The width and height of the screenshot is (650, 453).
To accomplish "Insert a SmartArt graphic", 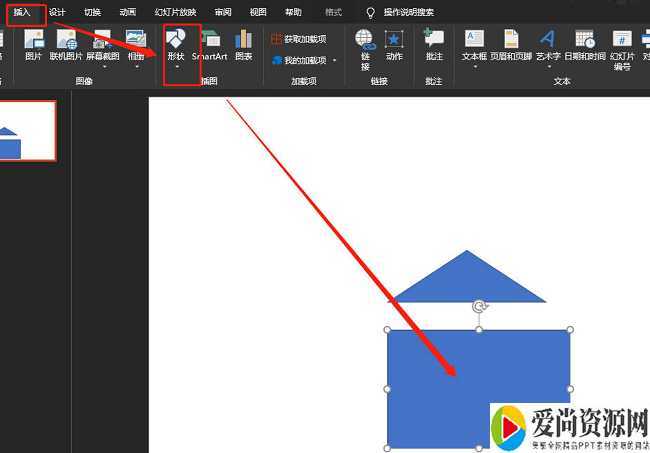I will [210, 46].
